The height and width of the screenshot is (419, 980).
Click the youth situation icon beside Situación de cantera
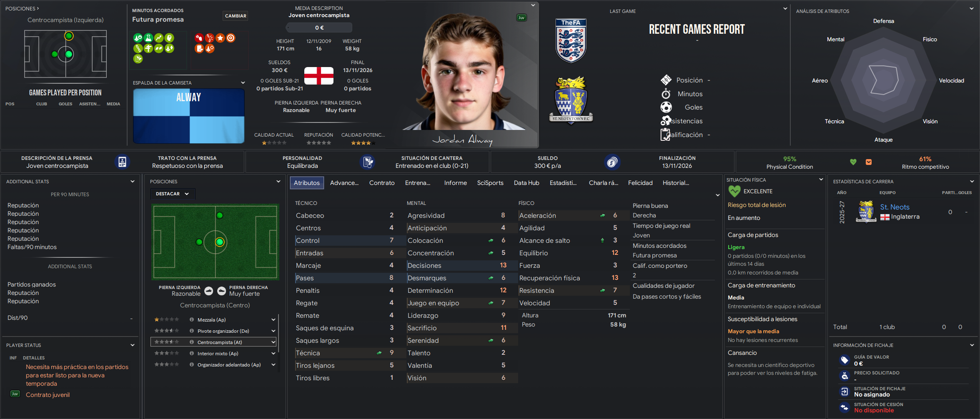pos(368,162)
